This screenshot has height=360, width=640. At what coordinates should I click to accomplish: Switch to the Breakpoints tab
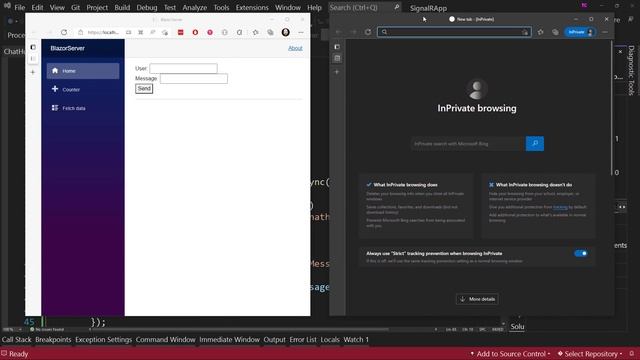(53, 340)
